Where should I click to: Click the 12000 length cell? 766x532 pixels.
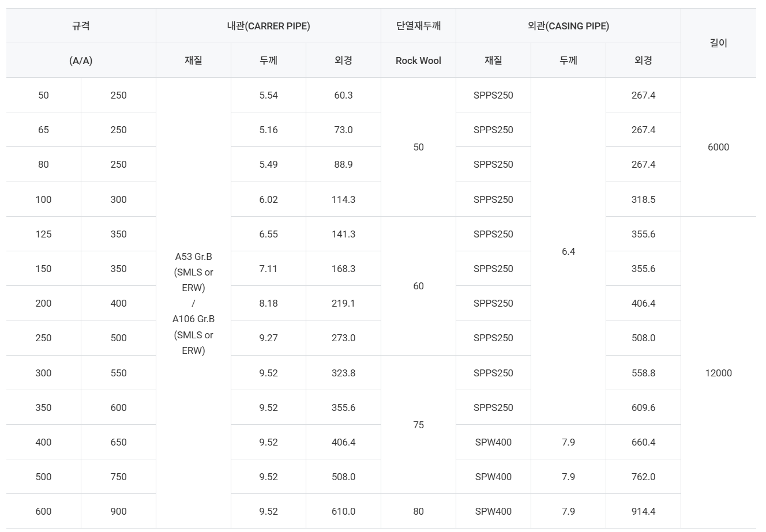[x=718, y=373]
